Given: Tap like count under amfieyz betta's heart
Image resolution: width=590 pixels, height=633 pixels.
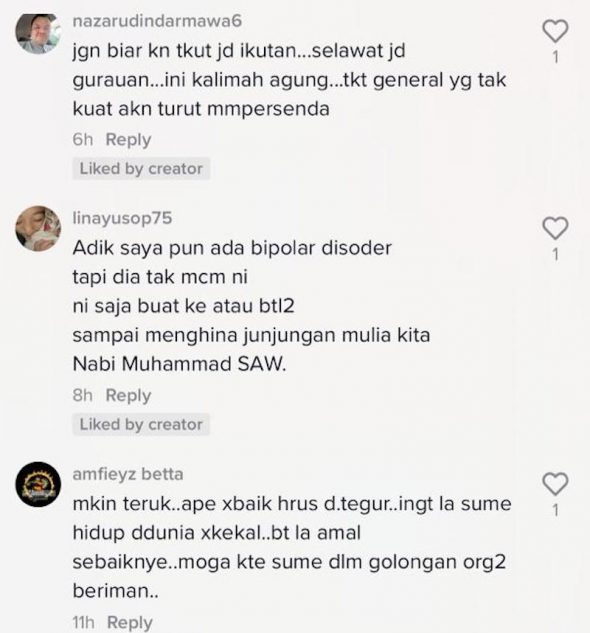Looking at the screenshot, I should click(x=556, y=510).
